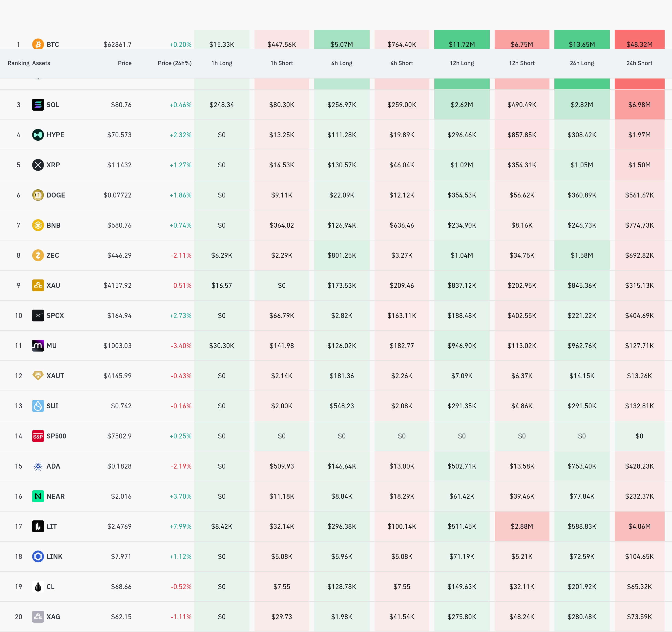Screen dimensions: 672x632
Task: Click the LIT 24h Short $4.06M cell
Action: coord(639,526)
